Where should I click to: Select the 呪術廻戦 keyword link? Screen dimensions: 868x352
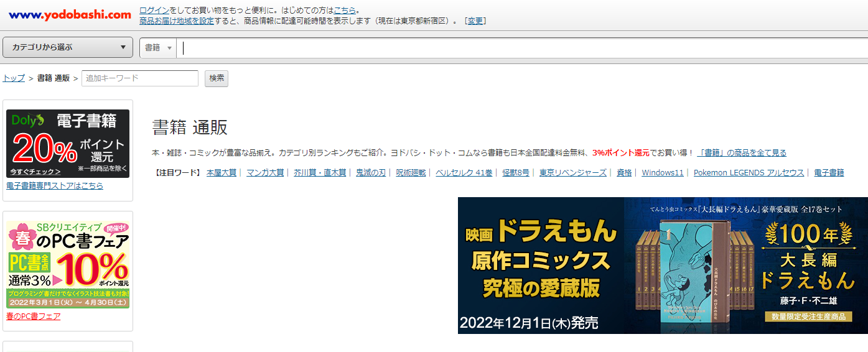pos(411,173)
